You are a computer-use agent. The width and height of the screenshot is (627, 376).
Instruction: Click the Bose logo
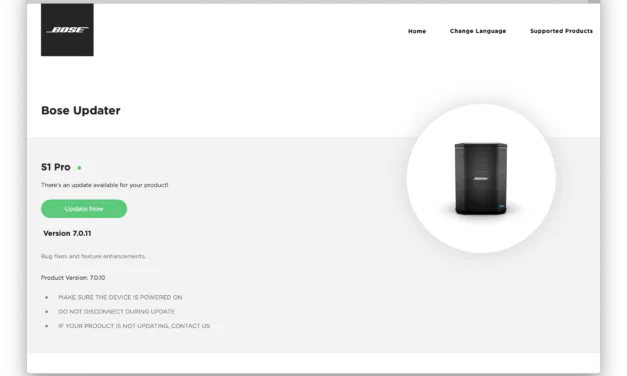click(67, 30)
